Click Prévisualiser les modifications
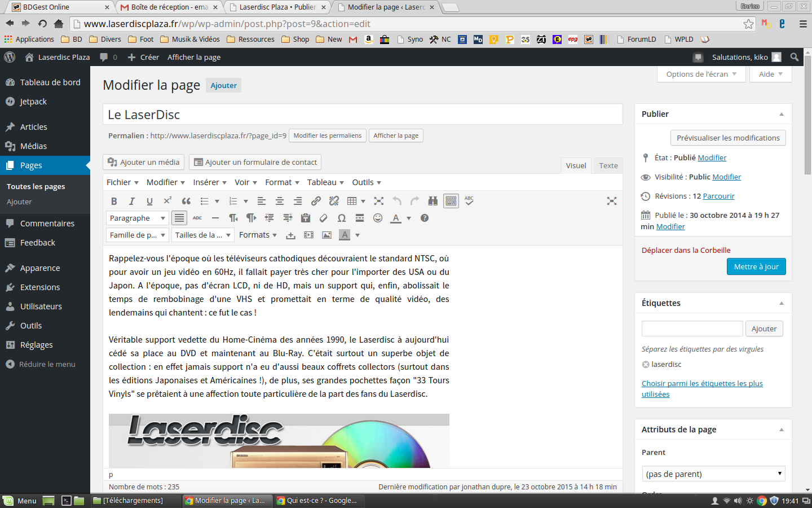The width and height of the screenshot is (812, 508). (728, 138)
